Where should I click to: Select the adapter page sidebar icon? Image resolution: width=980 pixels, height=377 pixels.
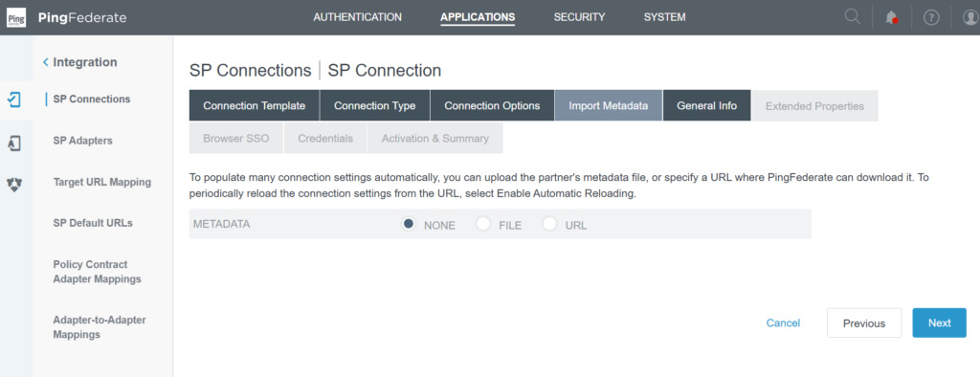click(13, 144)
